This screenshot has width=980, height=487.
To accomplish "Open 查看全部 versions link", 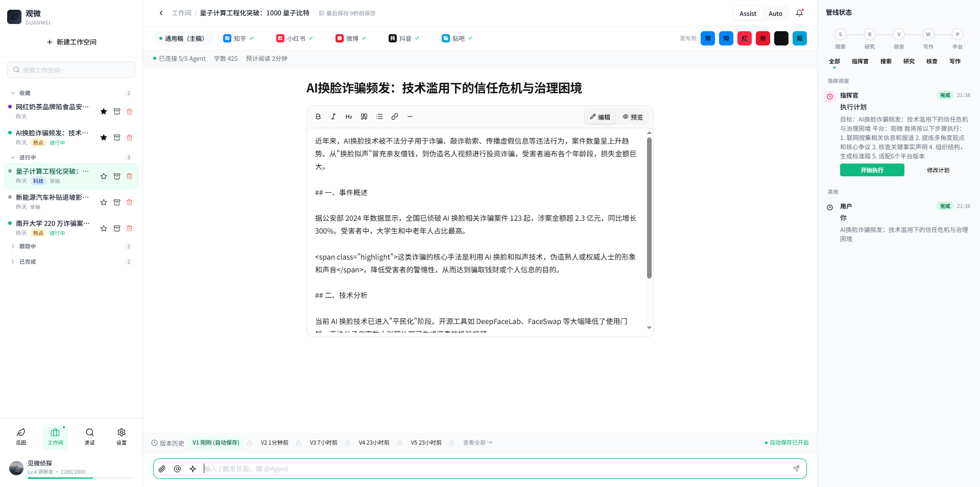I will click(x=477, y=443).
